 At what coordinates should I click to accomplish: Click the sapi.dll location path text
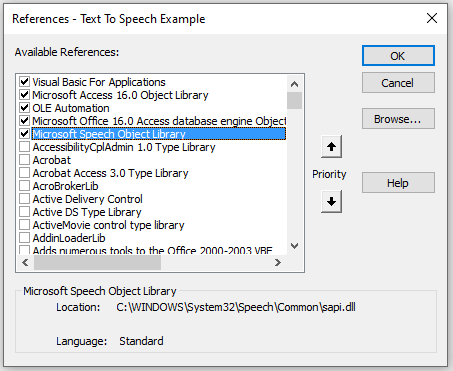tap(236, 307)
